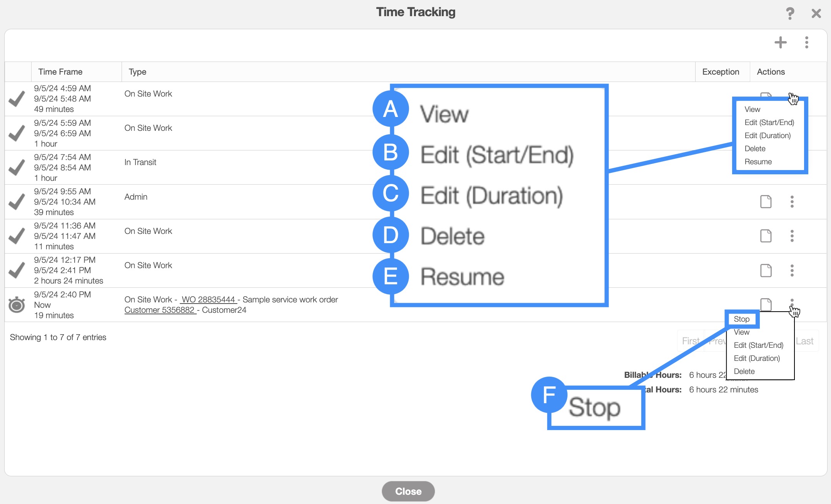Open the table options three-dot menu
The image size is (831, 504).
point(806,42)
